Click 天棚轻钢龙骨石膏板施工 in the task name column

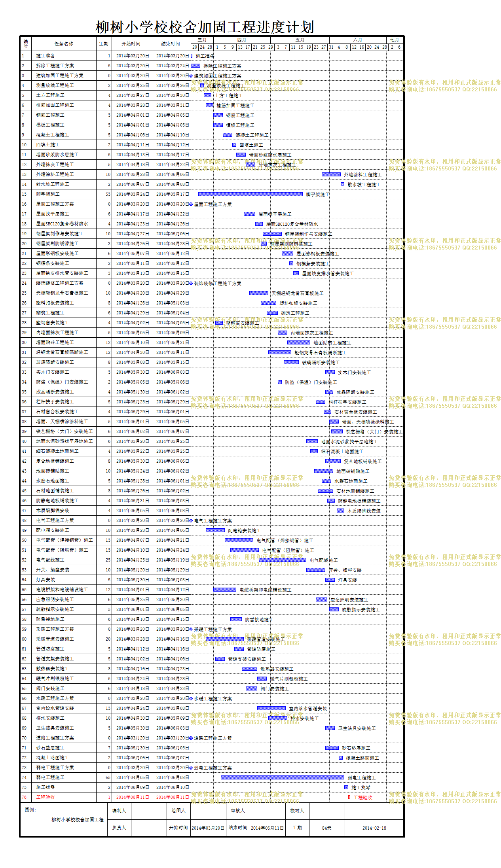(62, 293)
